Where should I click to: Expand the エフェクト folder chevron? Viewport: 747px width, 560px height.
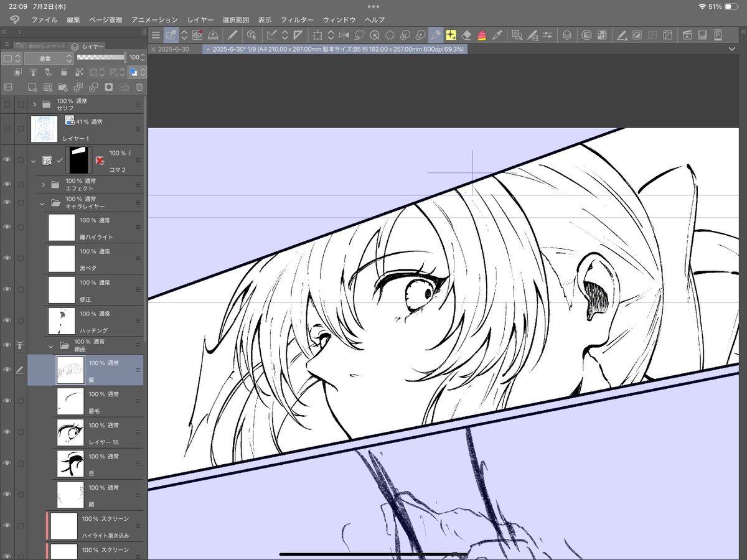tap(43, 185)
